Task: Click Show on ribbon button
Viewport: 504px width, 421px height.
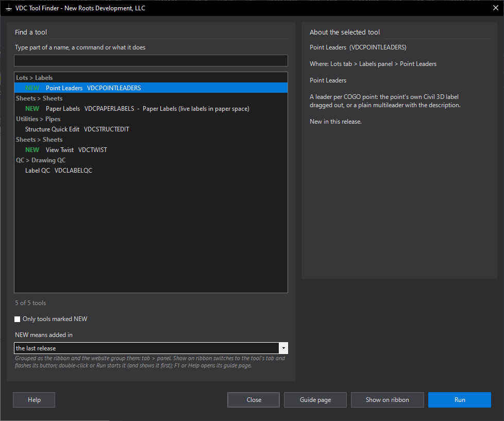Action: coord(388,400)
